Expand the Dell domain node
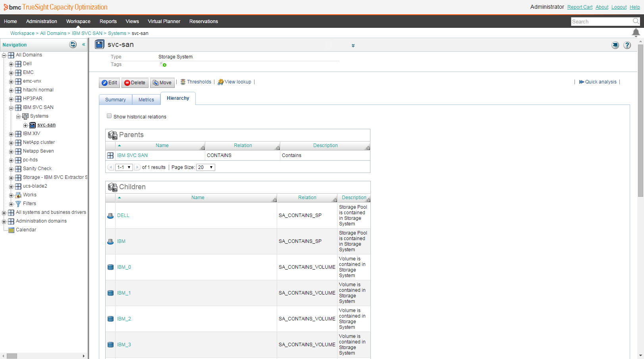Image resolution: width=644 pixels, height=359 pixels. (11, 64)
